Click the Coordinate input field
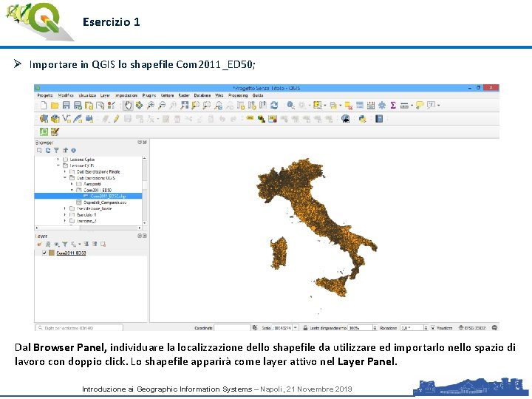Screen dimensions: 532x399 [x=232, y=328]
